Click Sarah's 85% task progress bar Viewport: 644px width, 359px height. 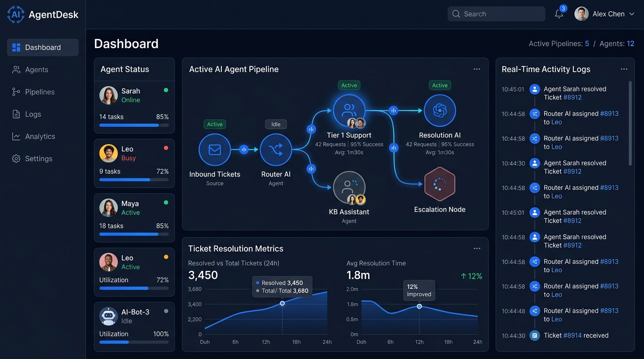pyautogui.click(x=134, y=125)
